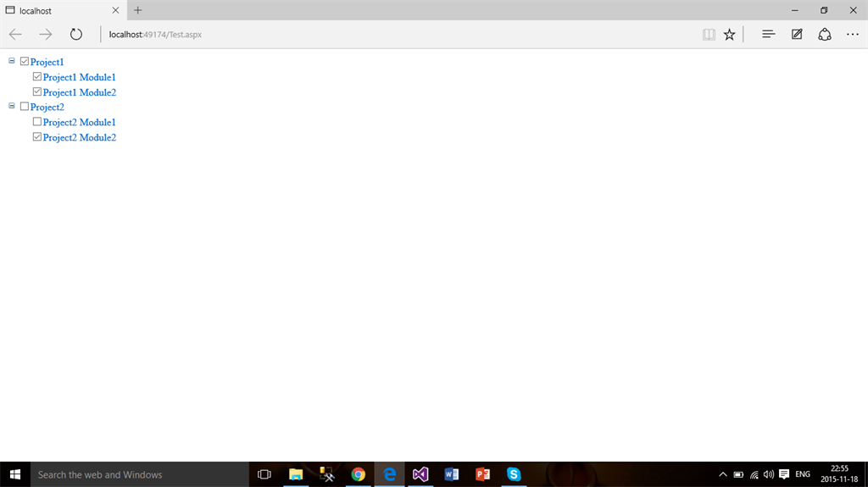Open Visual Studio from the taskbar

point(420,474)
